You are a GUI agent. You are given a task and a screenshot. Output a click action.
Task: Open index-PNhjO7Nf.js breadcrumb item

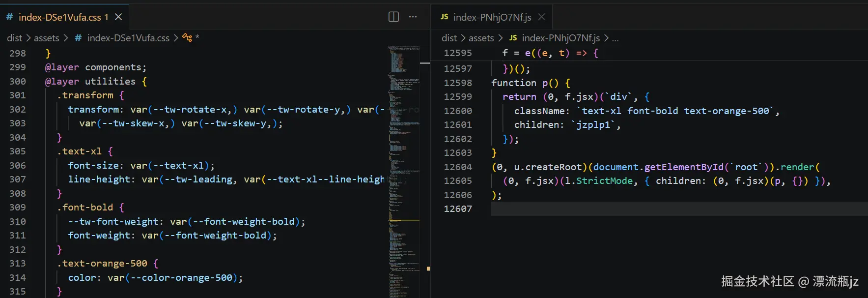click(561, 38)
